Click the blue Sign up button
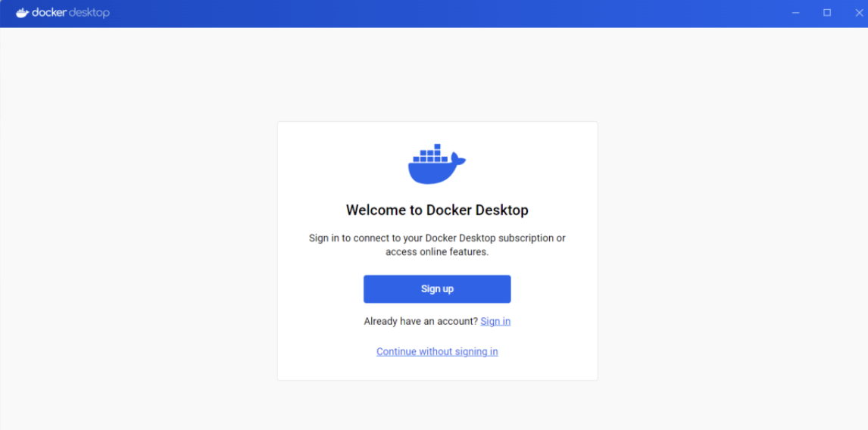Viewport: 868px width, 430px height. pyautogui.click(x=437, y=289)
